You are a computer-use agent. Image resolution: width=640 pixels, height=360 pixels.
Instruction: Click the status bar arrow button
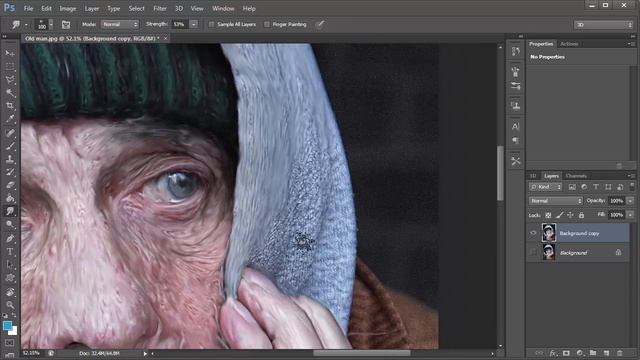145,353
